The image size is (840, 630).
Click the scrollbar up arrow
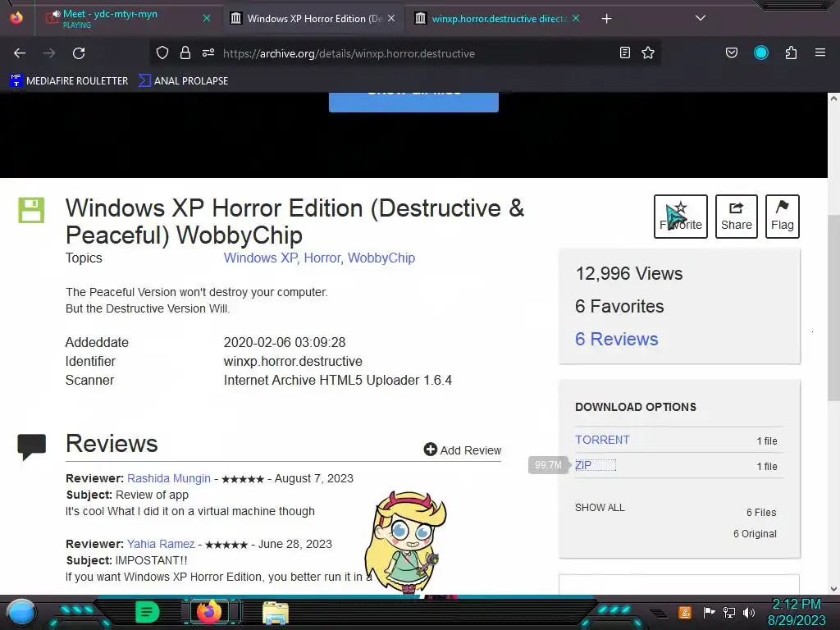[833, 98]
